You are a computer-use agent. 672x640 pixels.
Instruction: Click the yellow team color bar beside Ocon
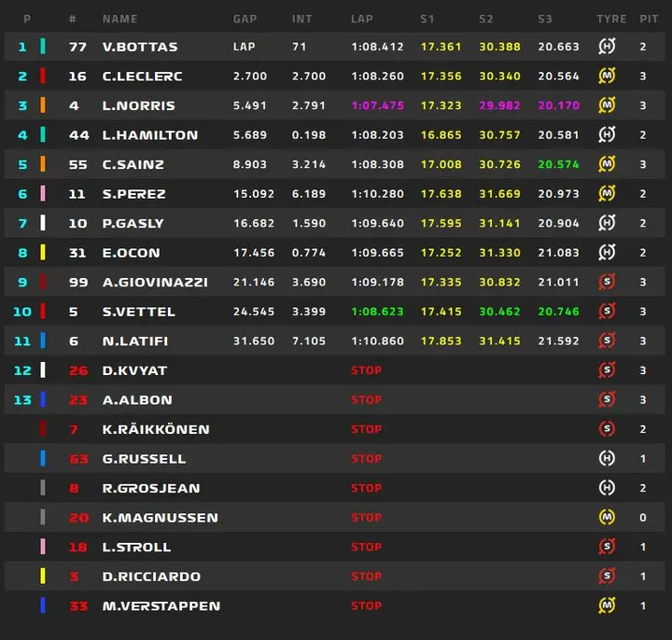tap(42, 252)
